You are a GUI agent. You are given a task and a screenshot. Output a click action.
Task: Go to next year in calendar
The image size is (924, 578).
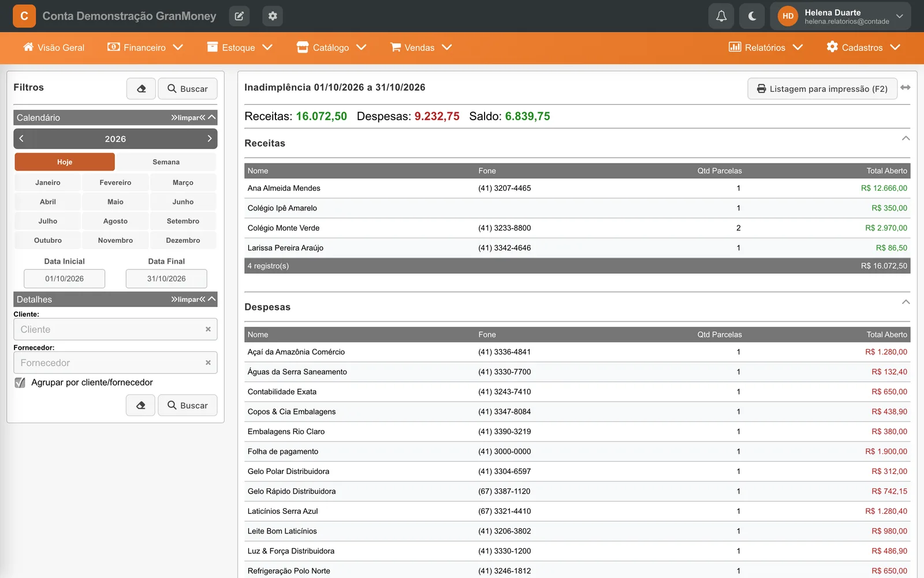point(210,139)
